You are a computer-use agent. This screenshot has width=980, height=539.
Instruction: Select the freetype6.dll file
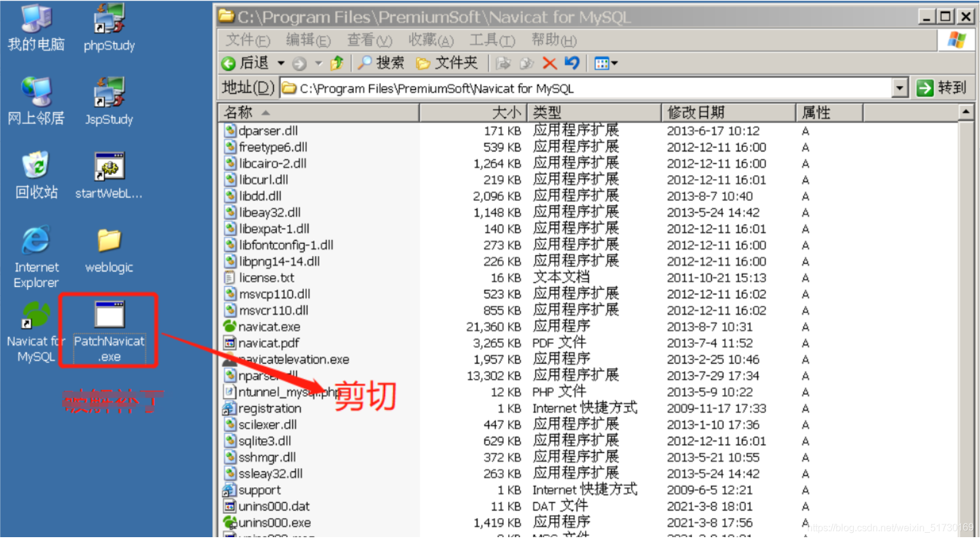click(266, 147)
